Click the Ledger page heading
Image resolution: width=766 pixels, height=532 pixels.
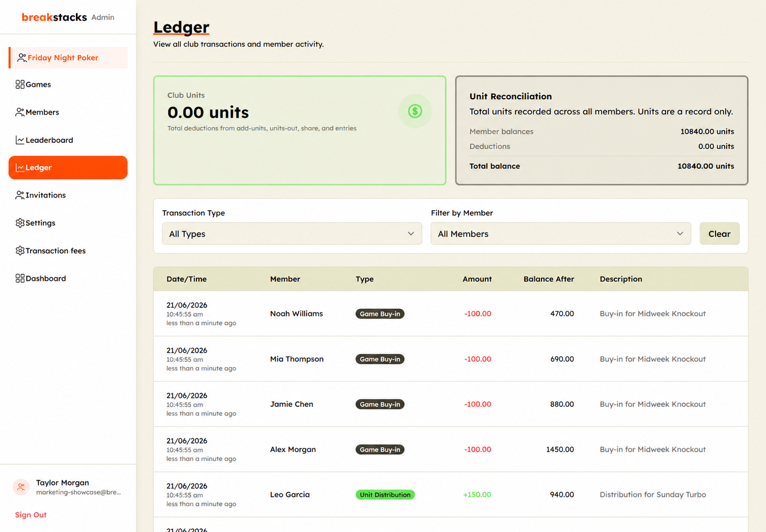(x=181, y=27)
